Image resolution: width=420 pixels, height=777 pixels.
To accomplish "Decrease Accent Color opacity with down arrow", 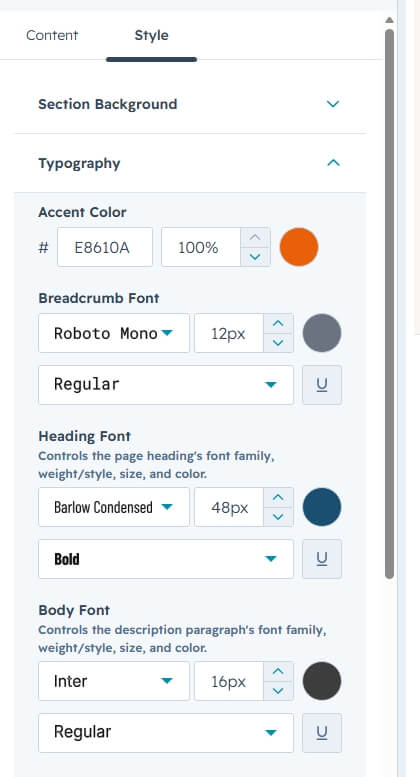I will 255,257.
